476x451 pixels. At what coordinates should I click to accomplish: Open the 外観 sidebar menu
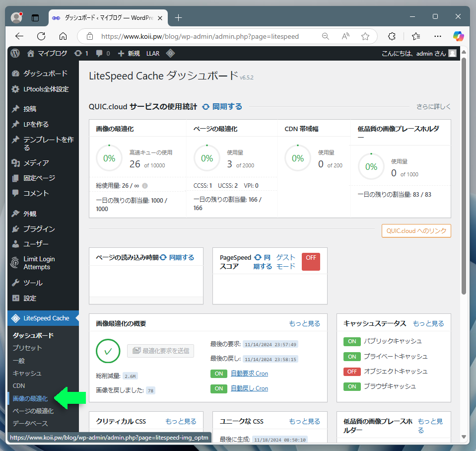tap(43, 214)
